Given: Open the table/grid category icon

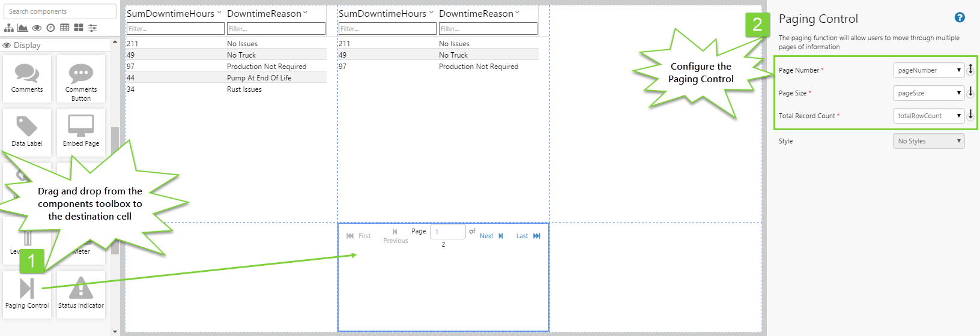Looking at the screenshot, I should (x=64, y=28).
